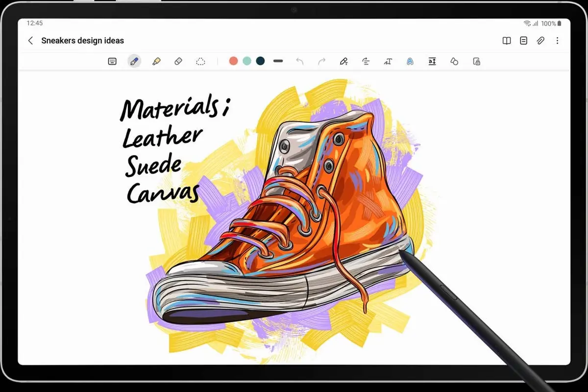Straighten handwriting alignment
The width and height of the screenshot is (588, 392).
click(x=366, y=61)
